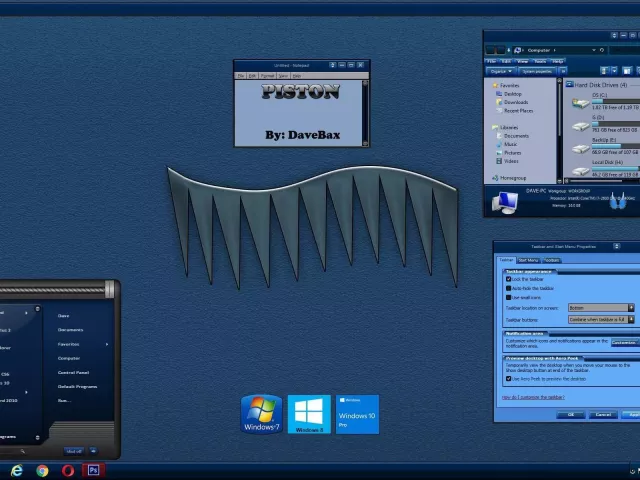Click the Photoshop icon in taskbar

coord(93,470)
